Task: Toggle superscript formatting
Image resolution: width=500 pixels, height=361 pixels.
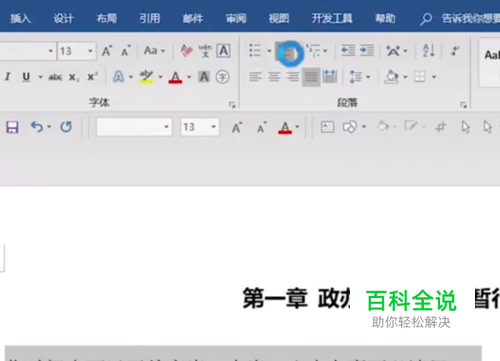Action: click(x=92, y=77)
